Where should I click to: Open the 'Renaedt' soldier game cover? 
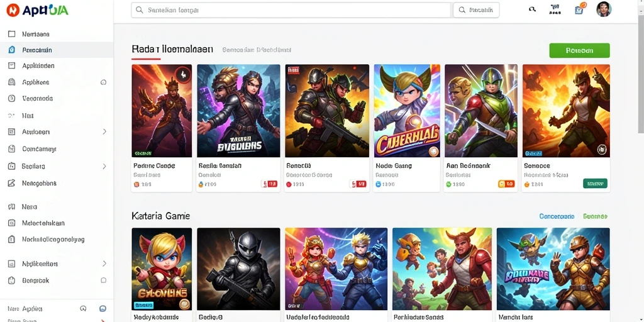pyautogui.click(x=327, y=111)
